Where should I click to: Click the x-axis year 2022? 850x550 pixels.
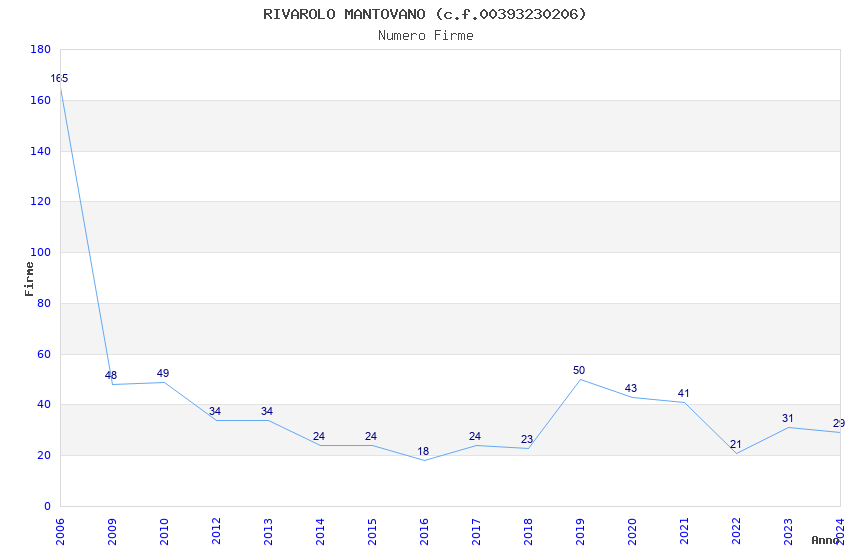737,531
